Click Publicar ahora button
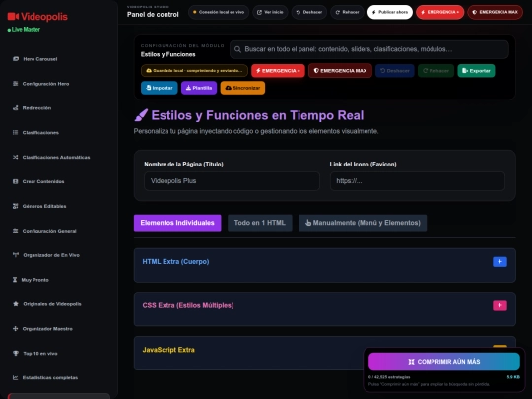 pos(390,12)
